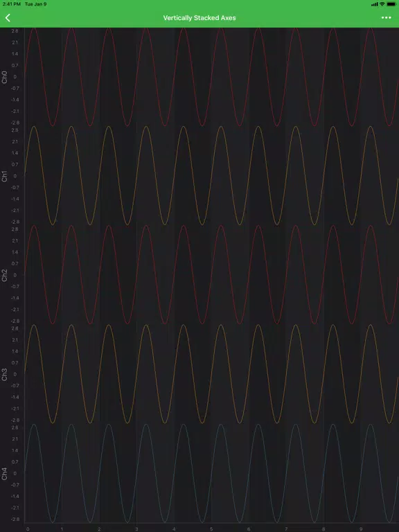399x532 pixels.
Task: Tap the 0 tick on Ch0 axis
Action: point(15,77)
